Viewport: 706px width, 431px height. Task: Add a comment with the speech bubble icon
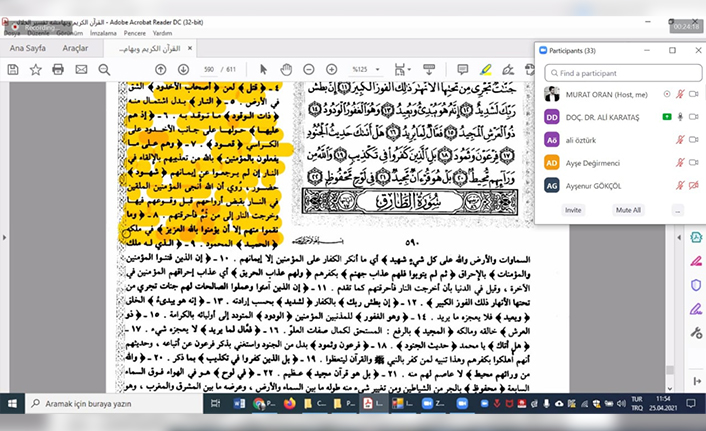pyautogui.click(x=462, y=69)
